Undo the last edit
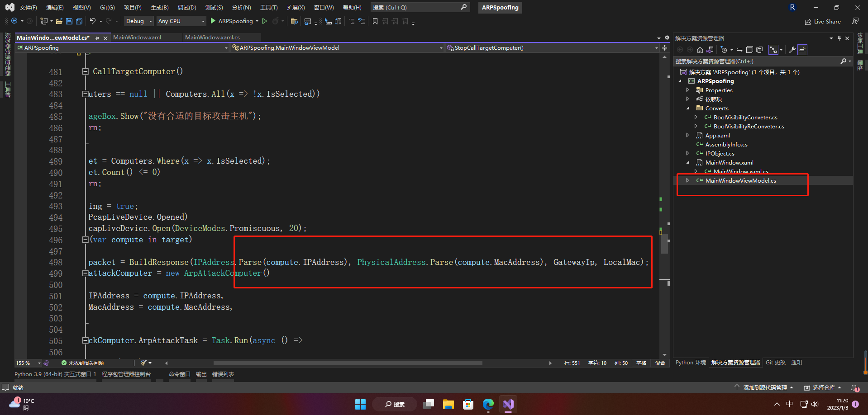The image size is (868, 415). pyautogui.click(x=93, y=21)
